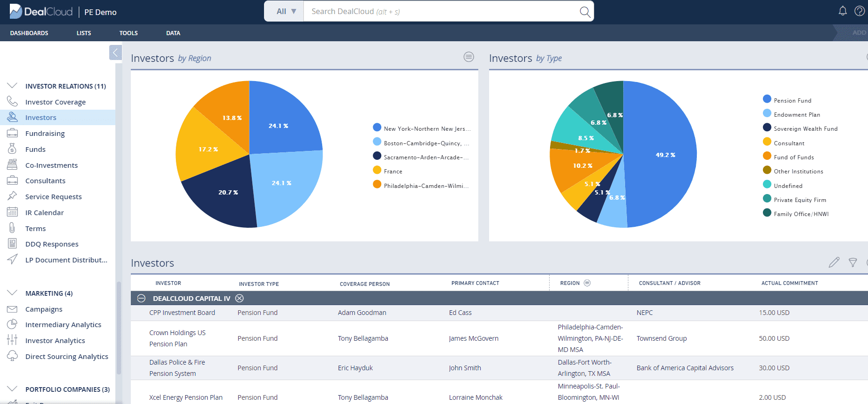Open the Tools menu

click(128, 33)
